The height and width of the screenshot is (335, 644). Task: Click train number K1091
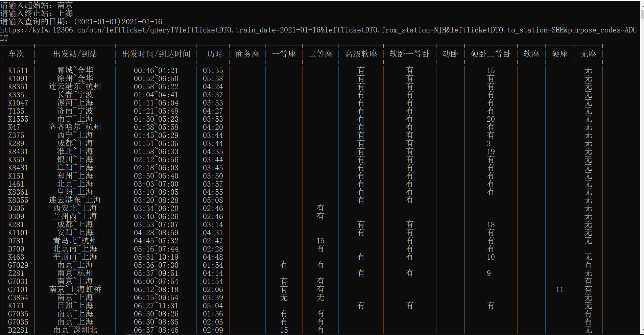[18, 78]
